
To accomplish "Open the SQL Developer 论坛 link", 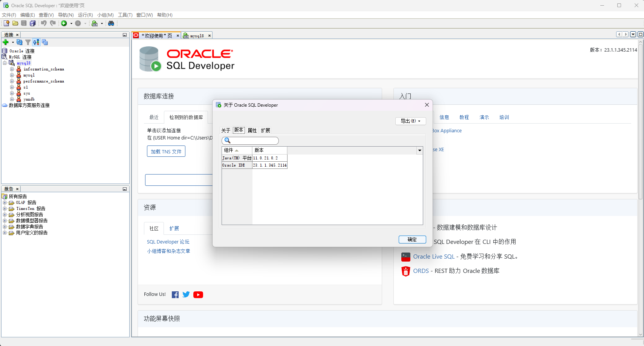I will click(168, 242).
